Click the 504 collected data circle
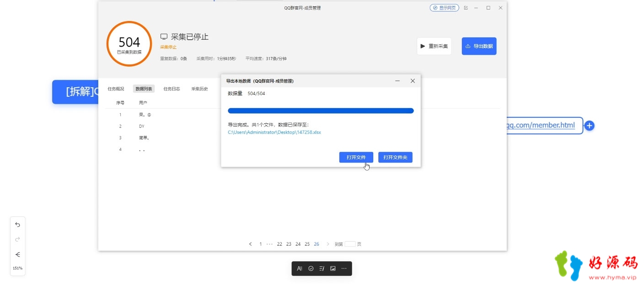This screenshot has height=284, width=644. (129, 44)
